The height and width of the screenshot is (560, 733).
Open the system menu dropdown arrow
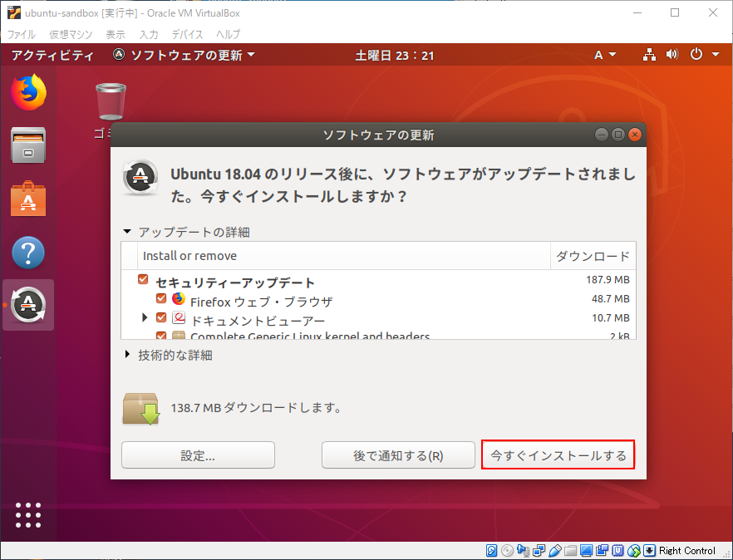(716, 55)
